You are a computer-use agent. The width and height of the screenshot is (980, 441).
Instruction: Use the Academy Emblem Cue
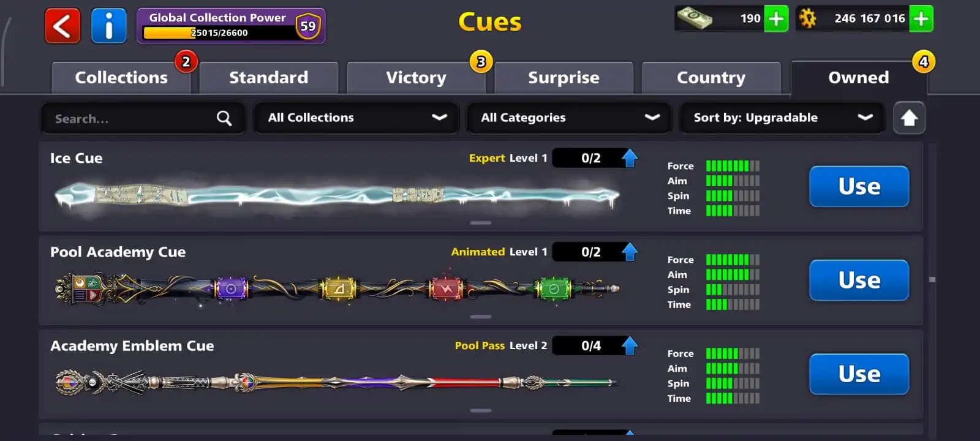[859, 374]
